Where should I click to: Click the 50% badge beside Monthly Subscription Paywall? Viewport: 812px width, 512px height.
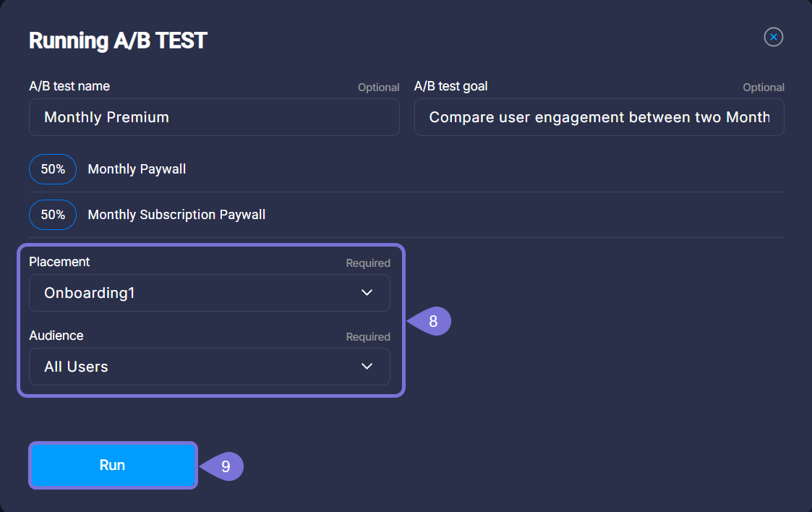(53, 215)
